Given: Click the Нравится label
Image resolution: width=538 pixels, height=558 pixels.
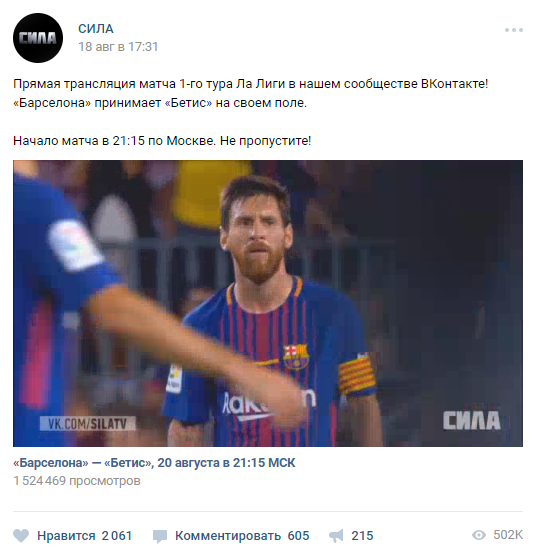Looking at the screenshot, I should tap(66, 536).
